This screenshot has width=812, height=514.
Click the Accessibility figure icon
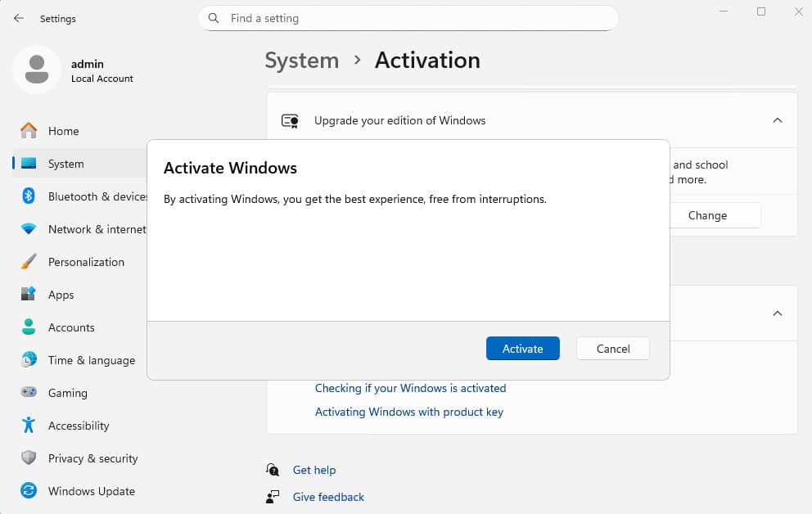(29, 425)
